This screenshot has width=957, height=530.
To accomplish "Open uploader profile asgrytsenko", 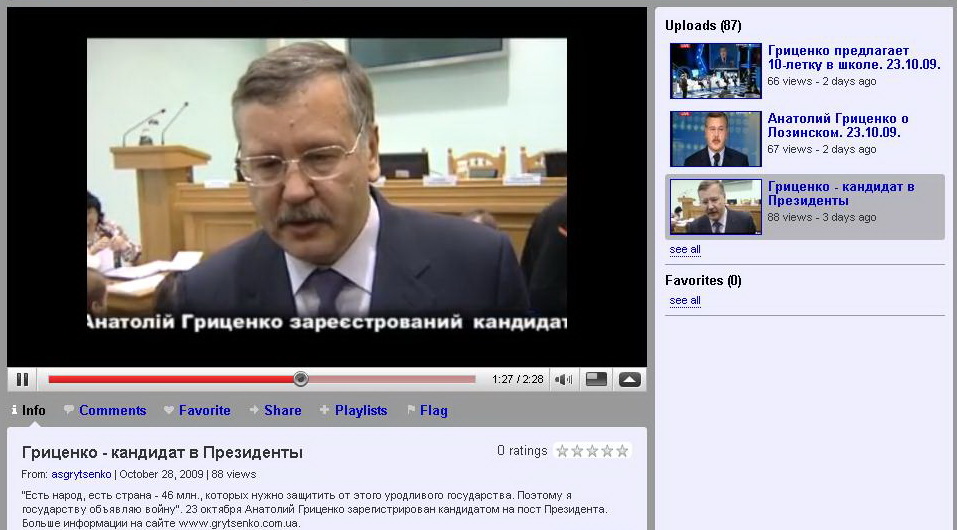I will coord(81,474).
